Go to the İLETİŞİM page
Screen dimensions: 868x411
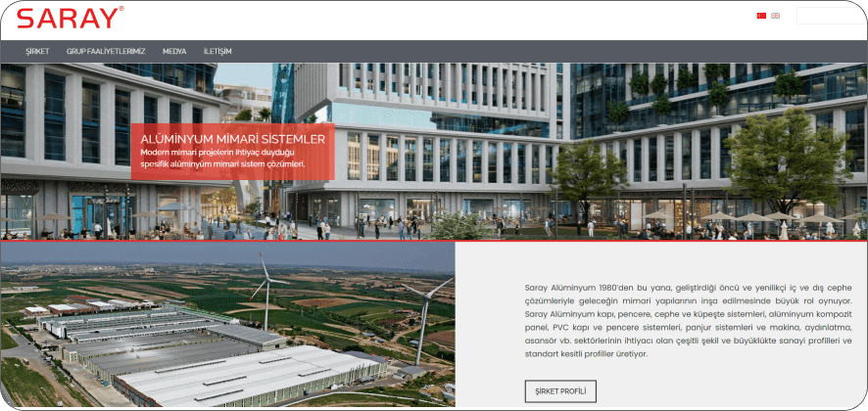click(x=217, y=51)
